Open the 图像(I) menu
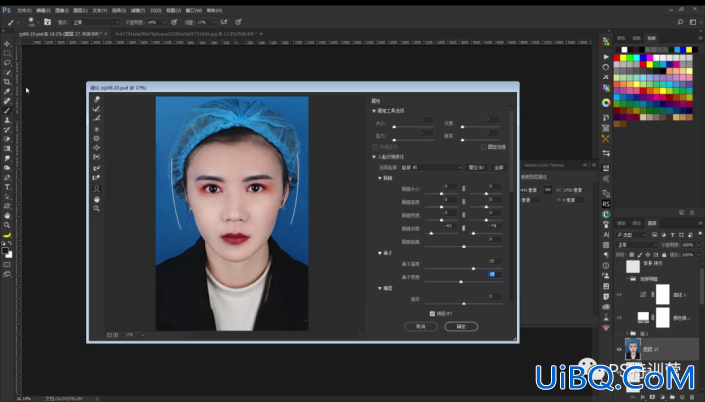This screenshot has height=402, width=705. 62,10
